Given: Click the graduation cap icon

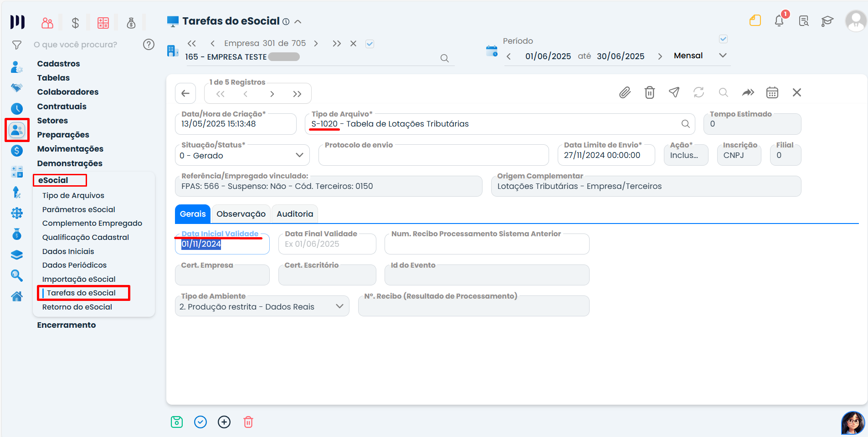Looking at the screenshot, I should click(x=827, y=21).
